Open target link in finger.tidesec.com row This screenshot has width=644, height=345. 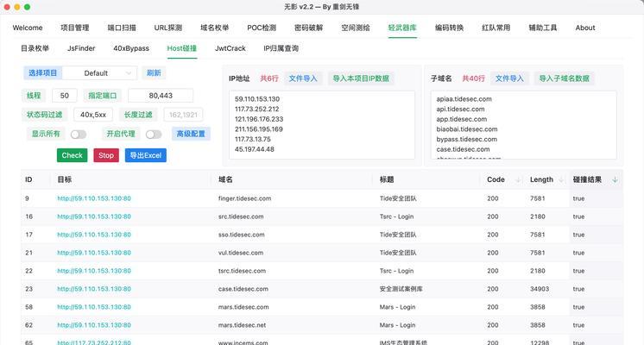(x=94, y=198)
